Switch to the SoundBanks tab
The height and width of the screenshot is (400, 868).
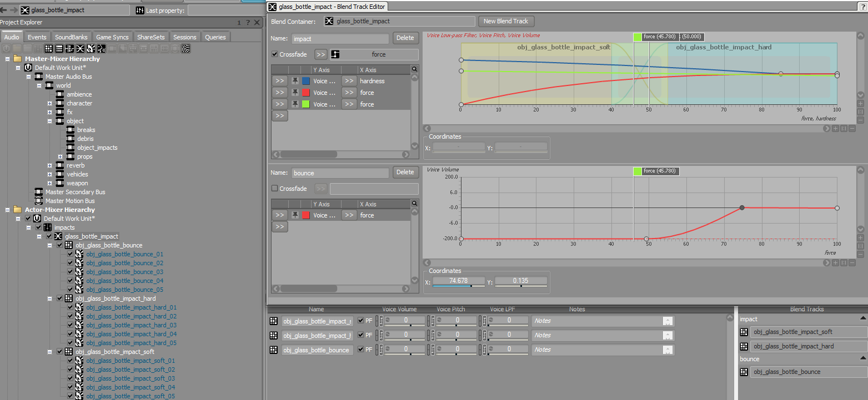click(x=71, y=37)
